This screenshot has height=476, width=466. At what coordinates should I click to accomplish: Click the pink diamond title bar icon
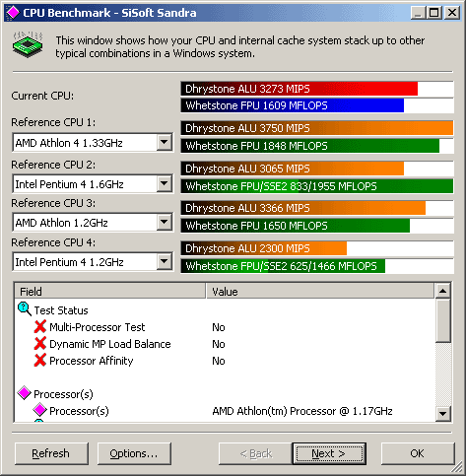(13, 13)
